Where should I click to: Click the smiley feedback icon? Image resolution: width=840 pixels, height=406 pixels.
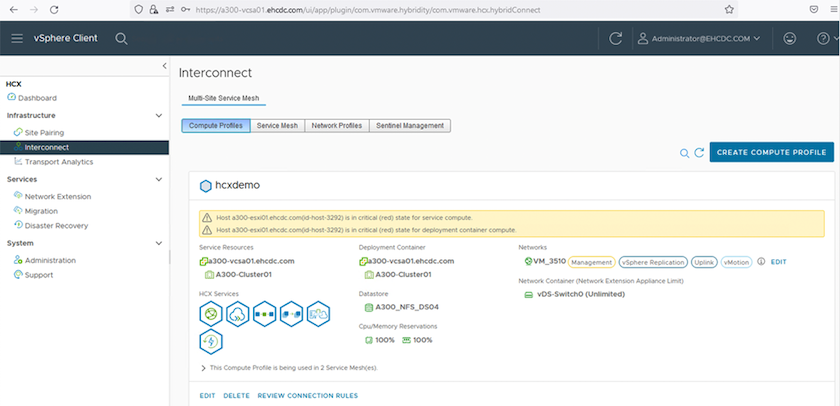tap(790, 38)
